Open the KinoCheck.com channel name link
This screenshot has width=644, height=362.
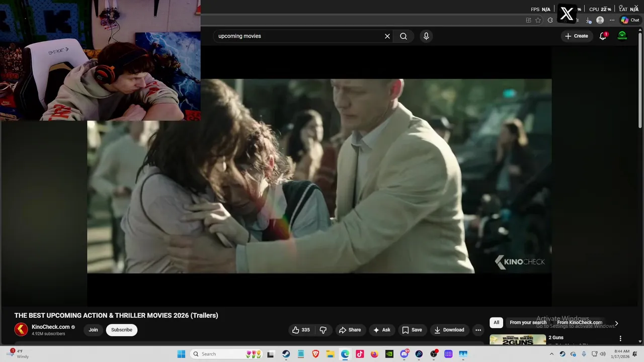[x=50, y=327]
